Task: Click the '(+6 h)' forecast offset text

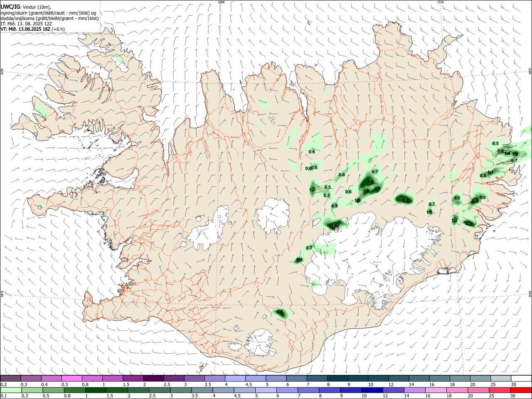Action: click(x=59, y=29)
